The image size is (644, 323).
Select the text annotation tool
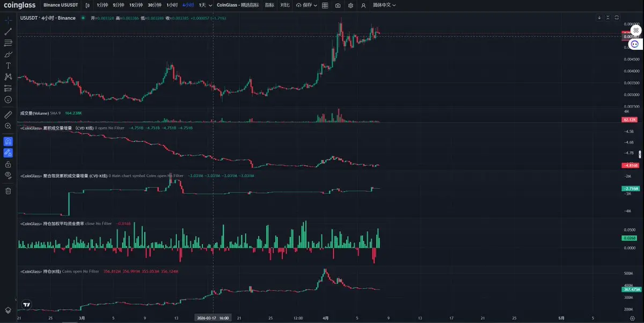point(8,66)
